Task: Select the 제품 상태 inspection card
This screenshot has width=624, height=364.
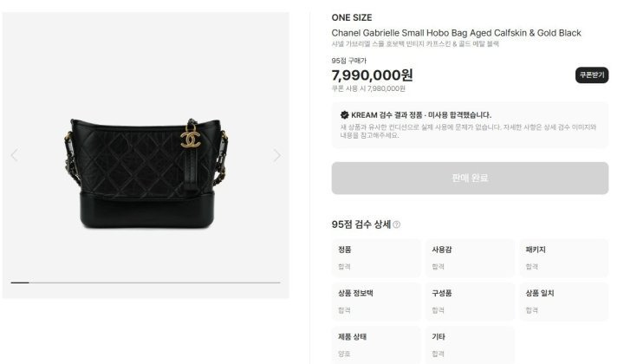Action: (376, 345)
